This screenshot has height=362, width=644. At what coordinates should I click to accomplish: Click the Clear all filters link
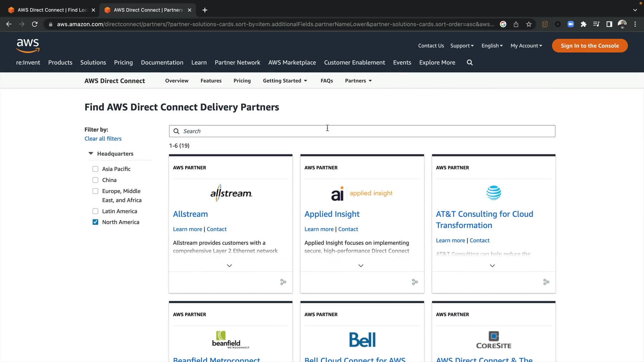point(103,138)
